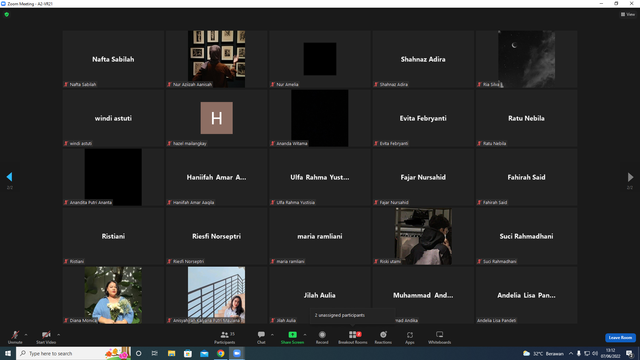
Task: Select Riesfi Norseptri tile
Action: coord(216,236)
